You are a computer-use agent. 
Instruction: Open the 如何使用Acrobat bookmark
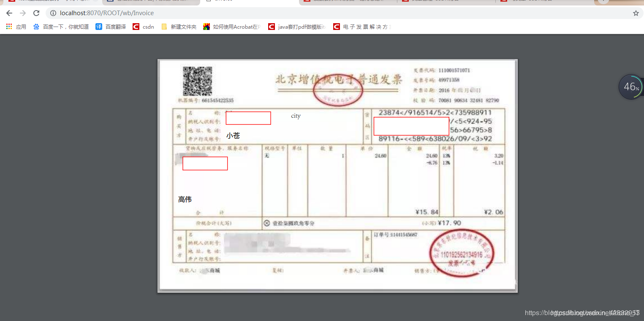point(231,27)
